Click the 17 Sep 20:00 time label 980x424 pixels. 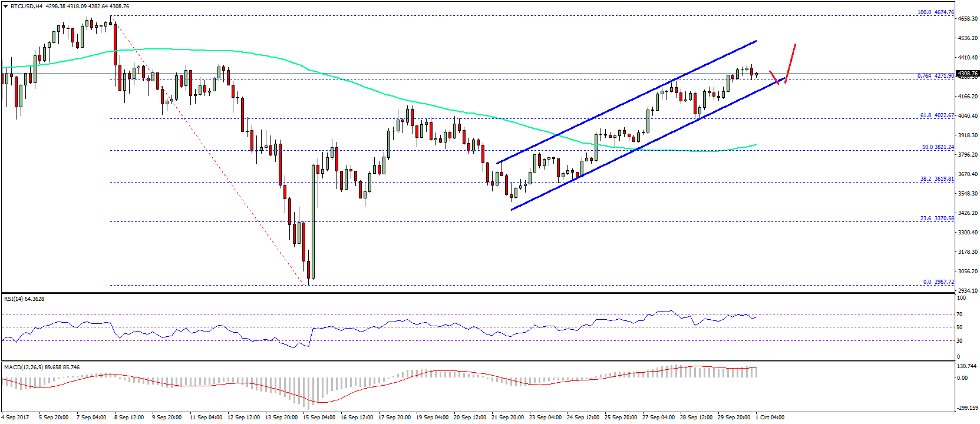395,418
